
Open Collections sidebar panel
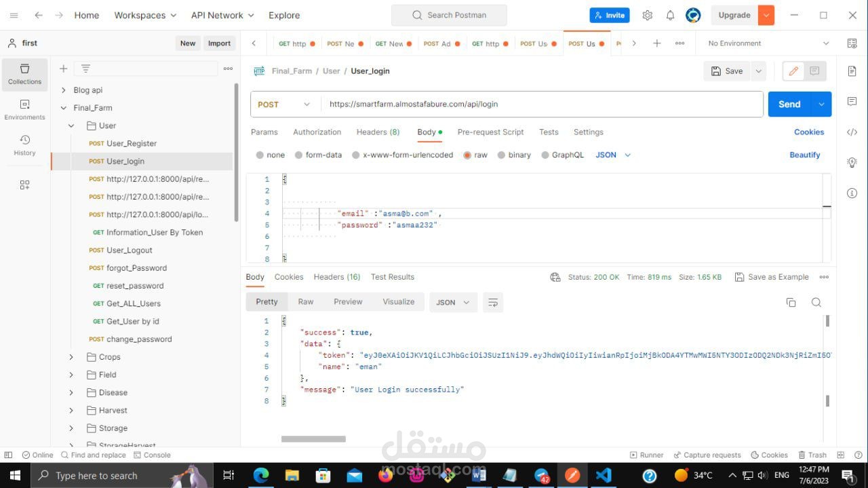[25, 75]
